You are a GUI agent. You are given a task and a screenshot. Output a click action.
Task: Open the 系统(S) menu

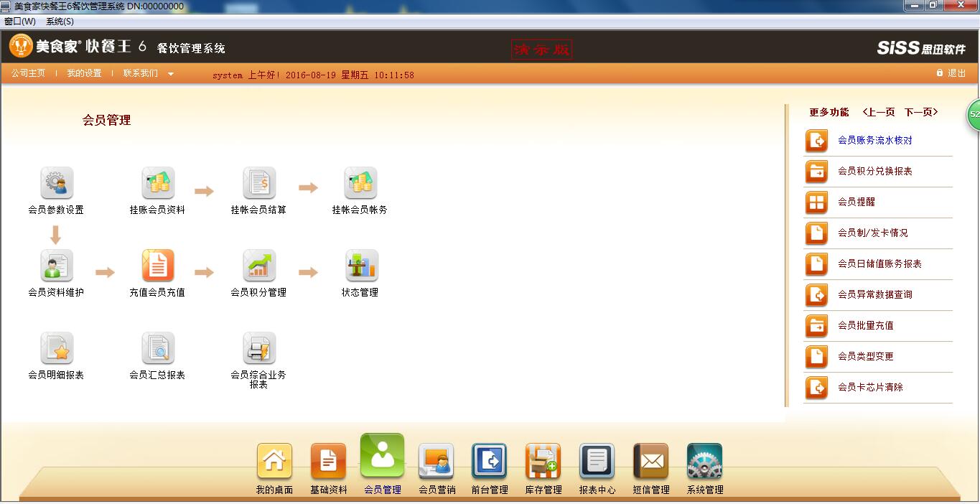click(60, 22)
